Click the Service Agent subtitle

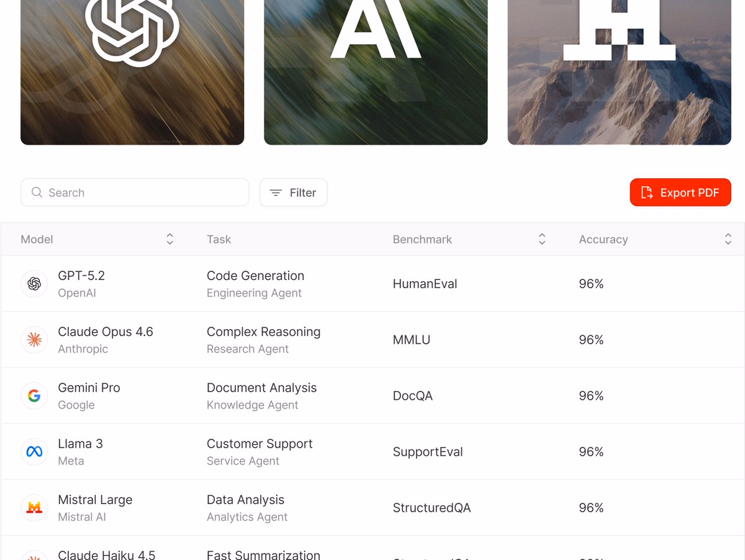click(x=243, y=461)
